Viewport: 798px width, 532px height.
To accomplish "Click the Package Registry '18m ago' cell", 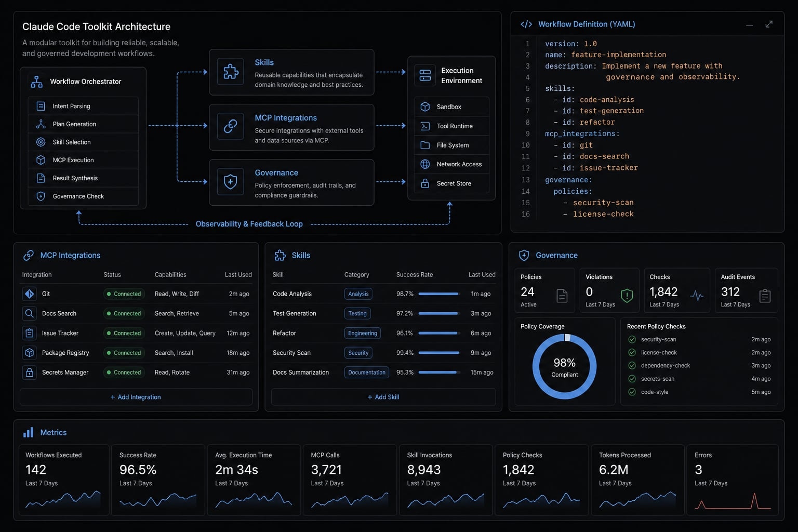I will coord(238,353).
